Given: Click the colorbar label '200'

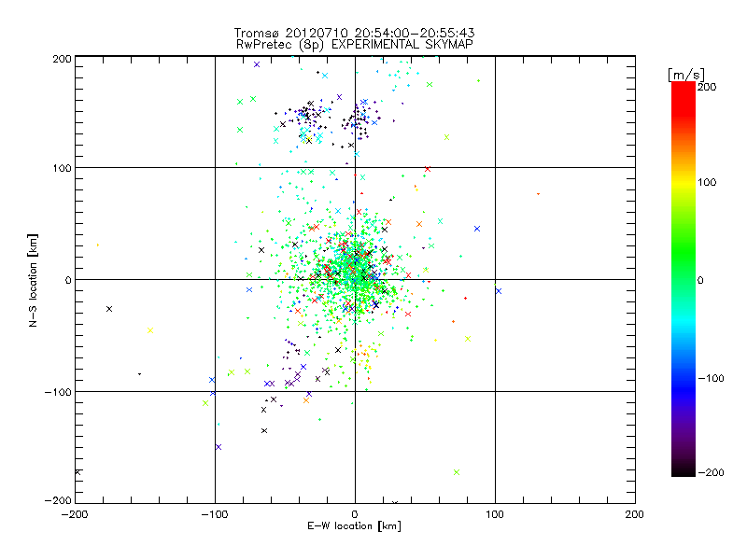Looking at the screenshot, I should coord(707,87).
